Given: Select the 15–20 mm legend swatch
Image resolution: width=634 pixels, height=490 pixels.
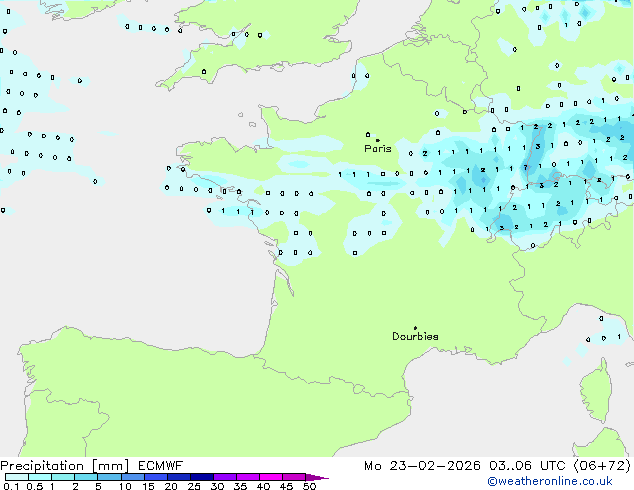Looking at the screenshot, I should [155, 477].
